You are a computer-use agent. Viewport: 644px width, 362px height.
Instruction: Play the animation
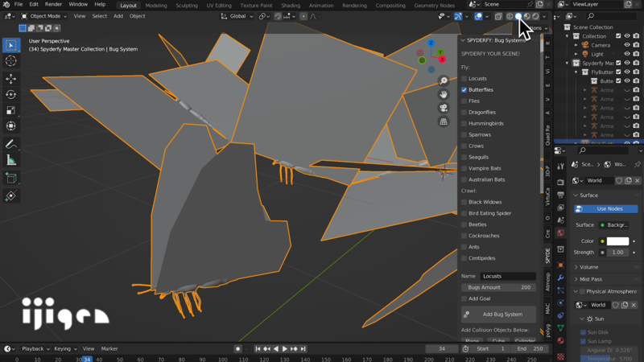coord(285,349)
